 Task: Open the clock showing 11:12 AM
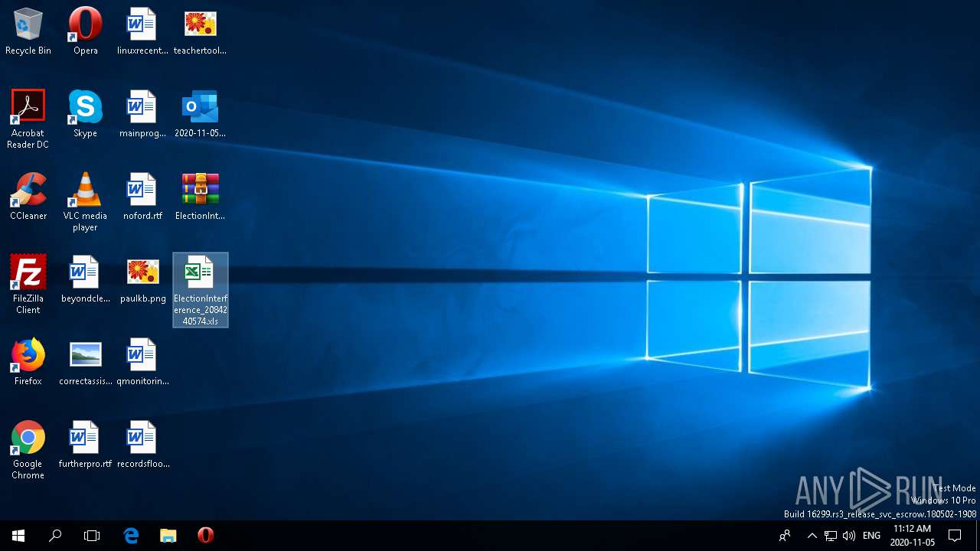(912, 536)
